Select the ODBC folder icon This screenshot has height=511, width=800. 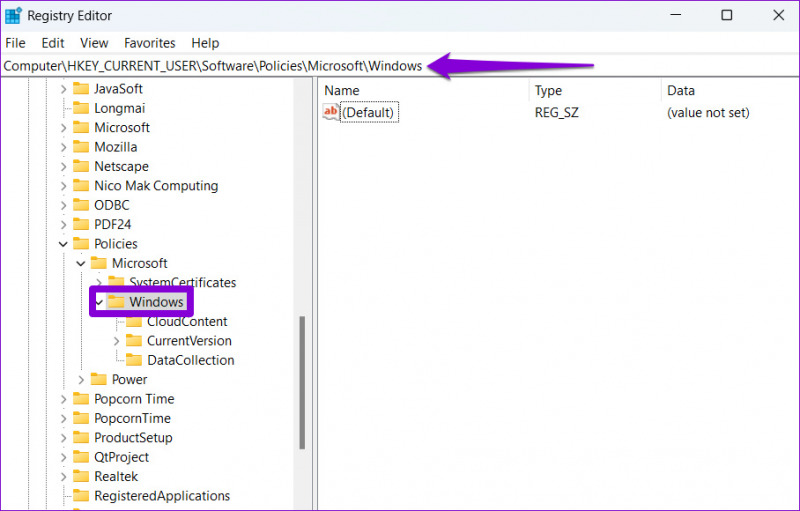81,205
